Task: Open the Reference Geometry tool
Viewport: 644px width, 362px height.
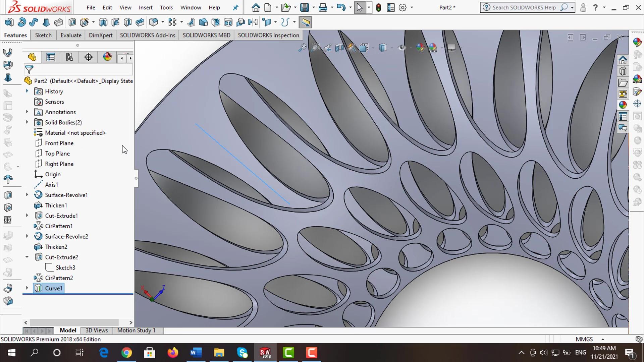Action: pyautogui.click(x=267, y=22)
